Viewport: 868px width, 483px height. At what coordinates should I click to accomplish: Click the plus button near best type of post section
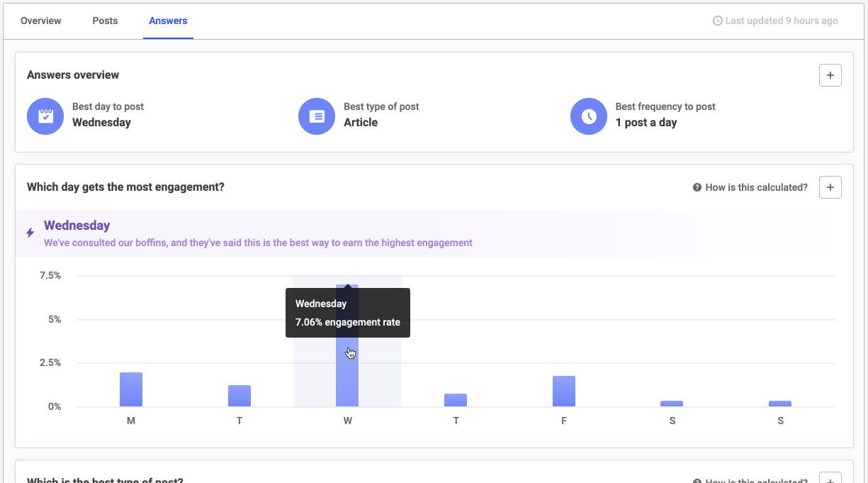pos(830,479)
